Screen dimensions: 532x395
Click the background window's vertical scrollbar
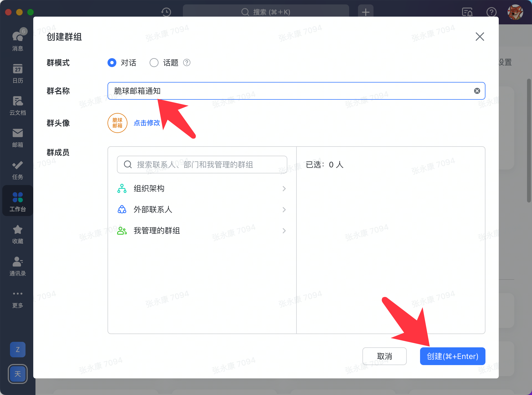529,141
